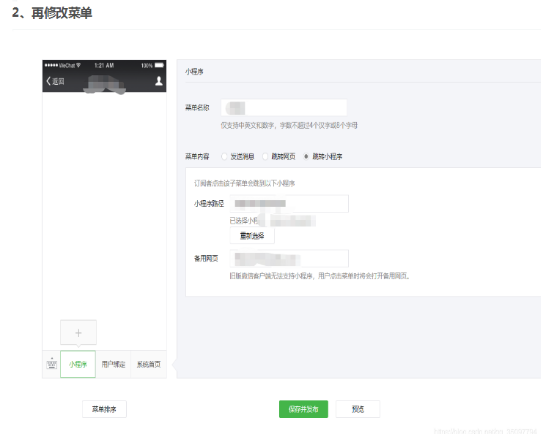Choose the 跳转网页 radio option

pyautogui.click(x=265, y=156)
